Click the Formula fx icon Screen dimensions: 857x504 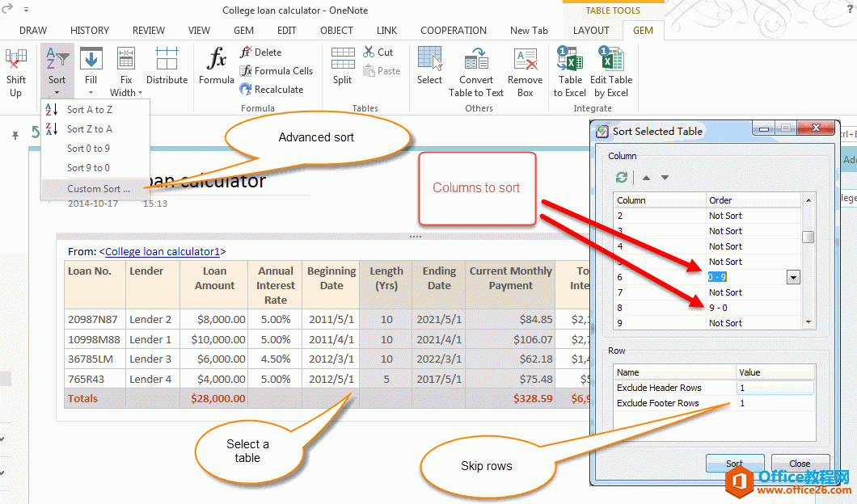tap(217, 60)
